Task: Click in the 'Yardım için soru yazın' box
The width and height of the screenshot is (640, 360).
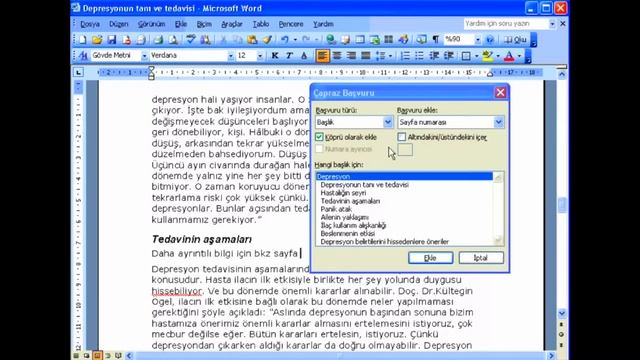Action: tap(506, 24)
